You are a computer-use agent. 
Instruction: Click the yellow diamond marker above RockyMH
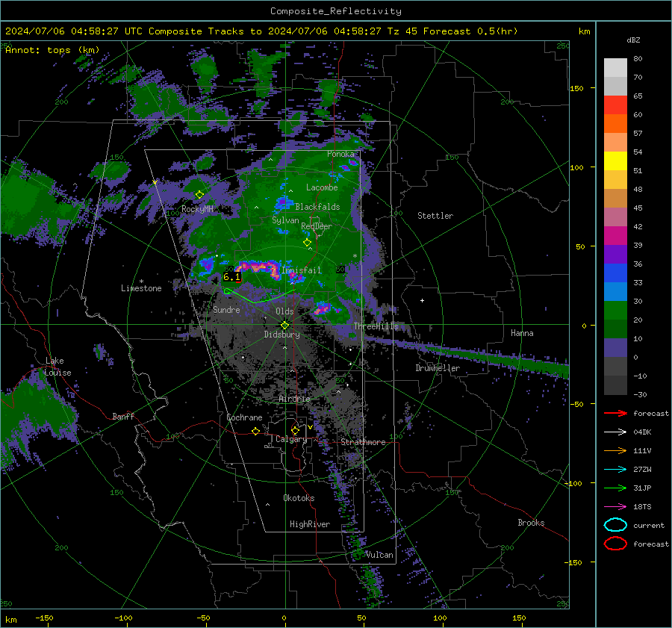(199, 195)
